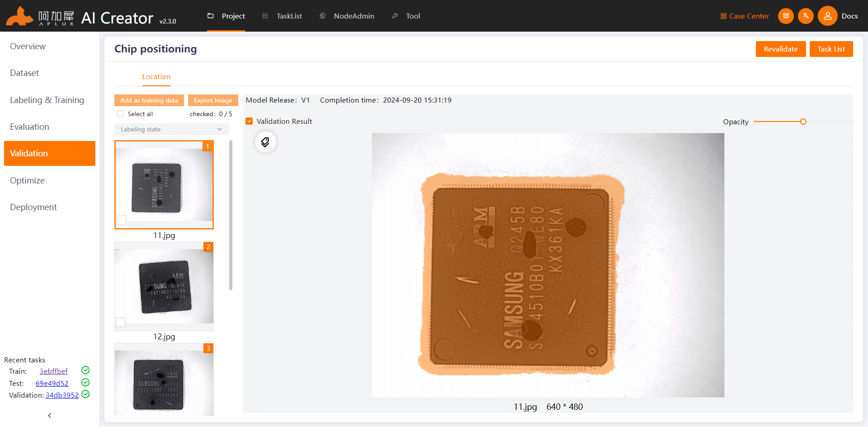This screenshot has width=868, height=427.
Task: Open the Labeling state dropdown
Action: click(171, 129)
